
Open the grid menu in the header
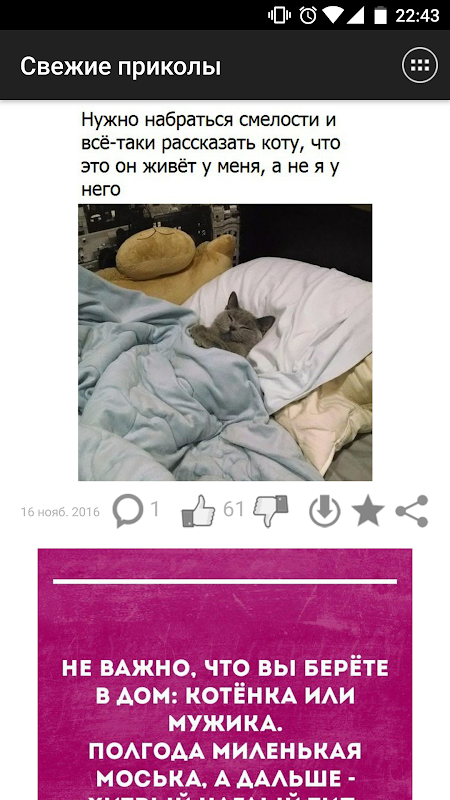click(x=420, y=65)
